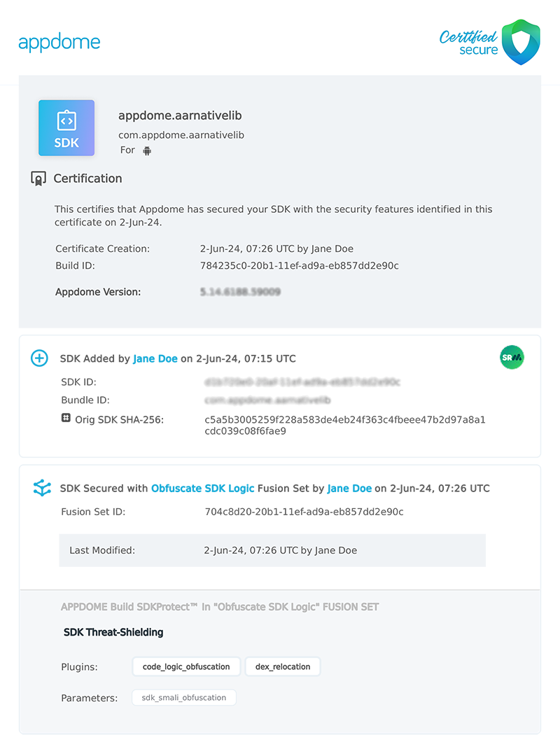Open Jane Doe link in SDK Added
Viewport: 560px width, 735px height.
point(155,358)
